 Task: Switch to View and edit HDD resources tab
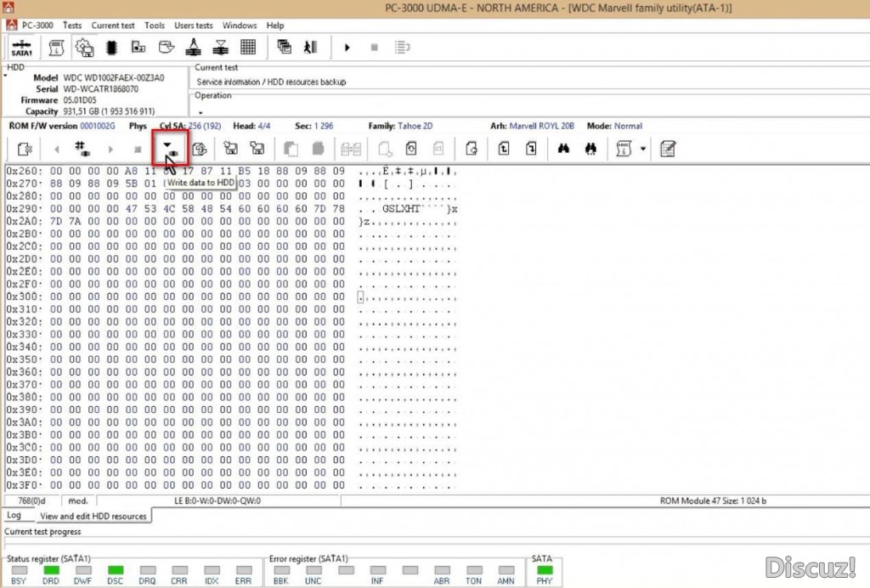click(x=93, y=516)
